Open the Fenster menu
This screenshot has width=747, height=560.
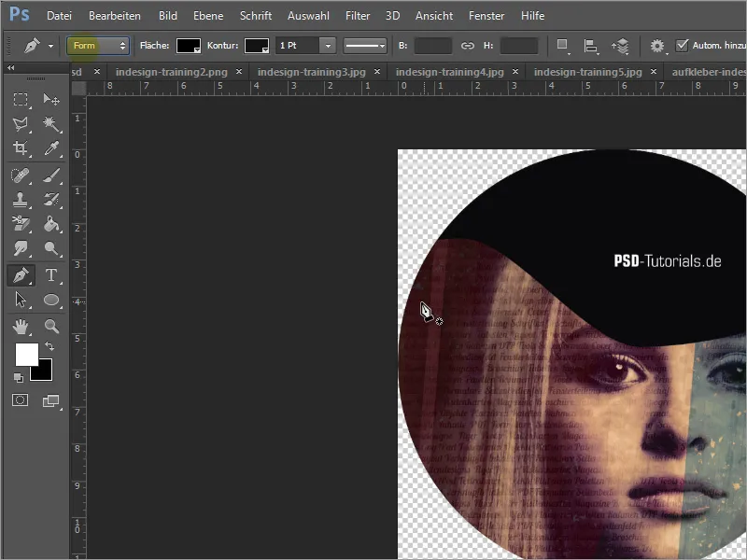(486, 16)
